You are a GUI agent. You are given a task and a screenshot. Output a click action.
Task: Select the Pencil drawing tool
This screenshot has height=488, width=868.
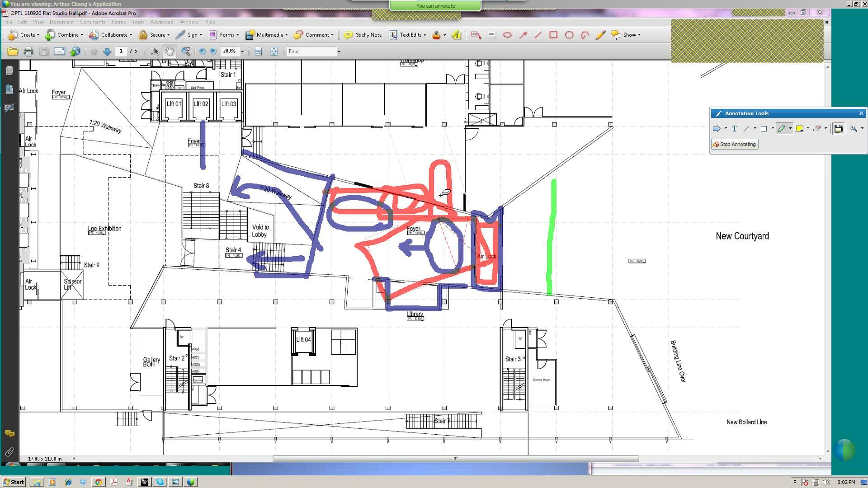(x=600, y=35)
